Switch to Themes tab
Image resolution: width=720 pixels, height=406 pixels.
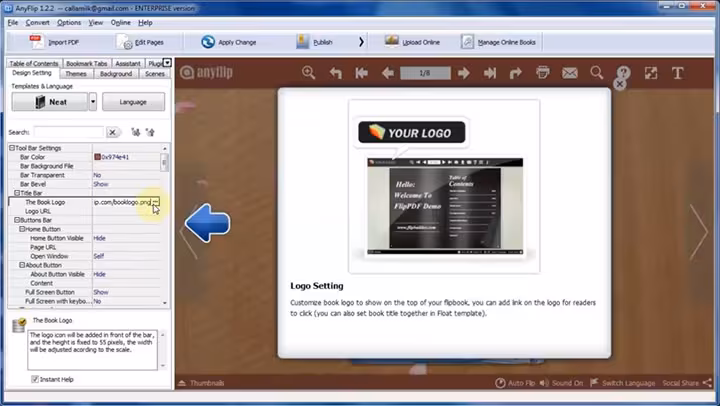coord(76,73)
